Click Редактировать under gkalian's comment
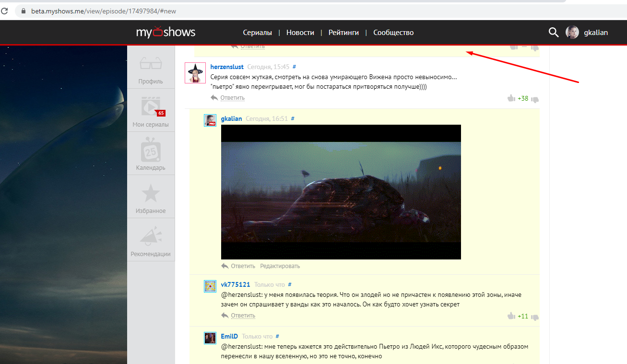627x364 pixels. click(x=280, y=266)
